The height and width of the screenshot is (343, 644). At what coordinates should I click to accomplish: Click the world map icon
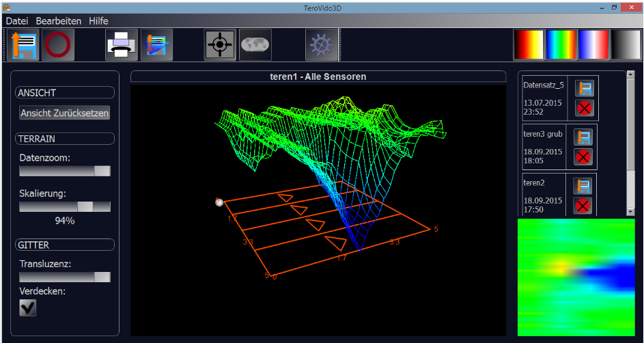[255, 45]
